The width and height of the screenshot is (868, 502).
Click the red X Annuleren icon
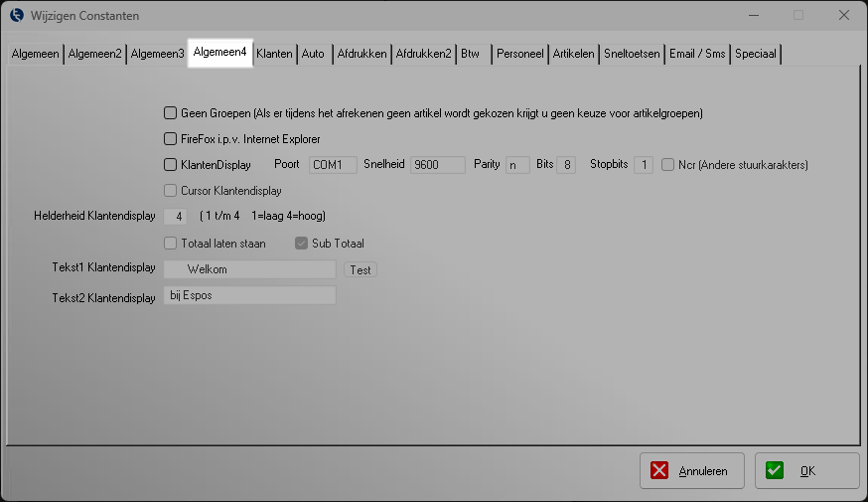[661, 471]
